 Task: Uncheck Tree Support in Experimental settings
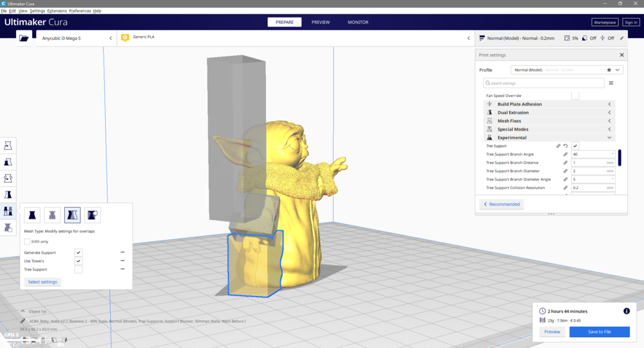(575, 146)
